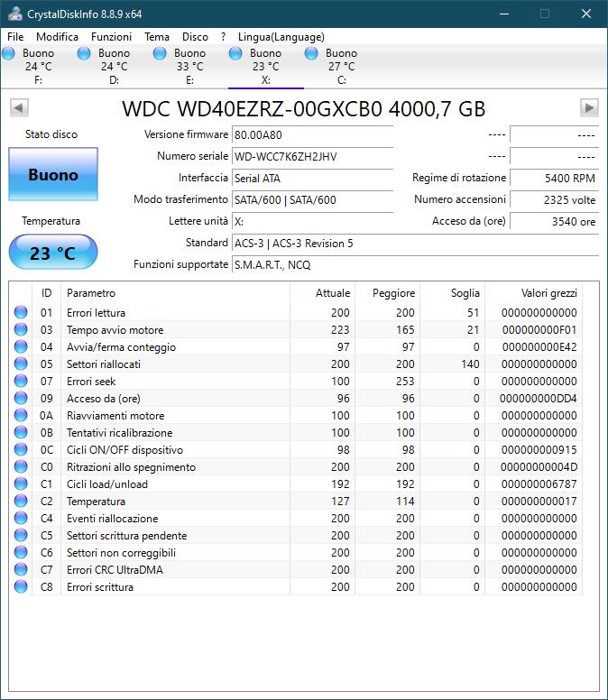Open the Lingua(Language) menu
The image size is (608, 700).
[x=281, y=37]
